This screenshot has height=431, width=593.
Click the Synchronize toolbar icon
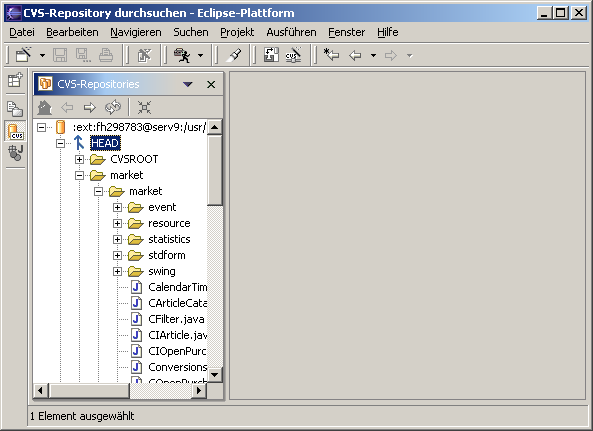click(271, 55)
